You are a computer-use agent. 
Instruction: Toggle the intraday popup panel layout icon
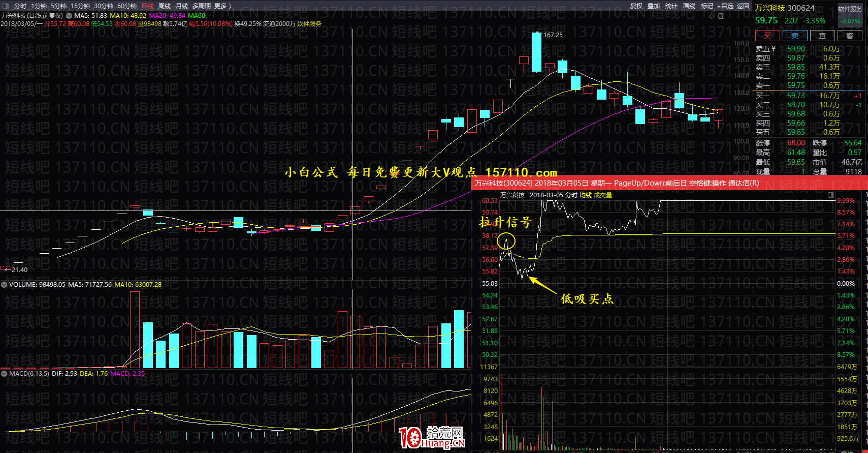pos(831,195)
